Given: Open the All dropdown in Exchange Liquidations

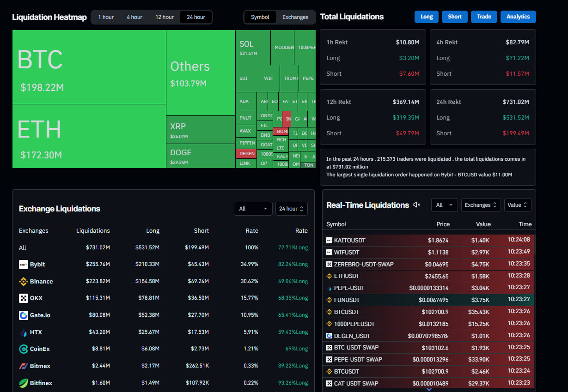Looking at the screenshot, I should [253, 209].
